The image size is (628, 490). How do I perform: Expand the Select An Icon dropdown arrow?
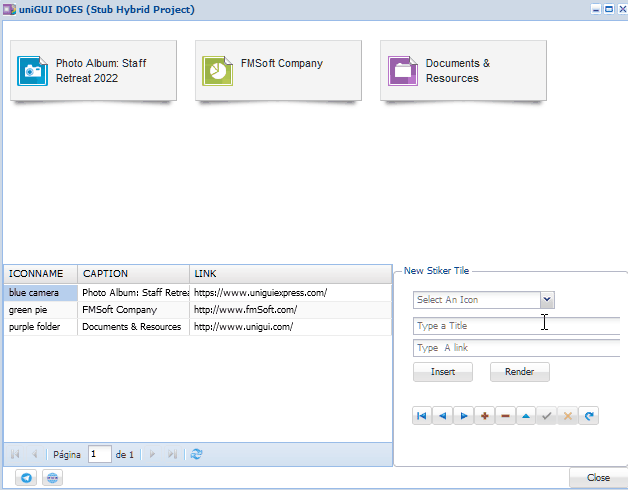coord(547,300)
